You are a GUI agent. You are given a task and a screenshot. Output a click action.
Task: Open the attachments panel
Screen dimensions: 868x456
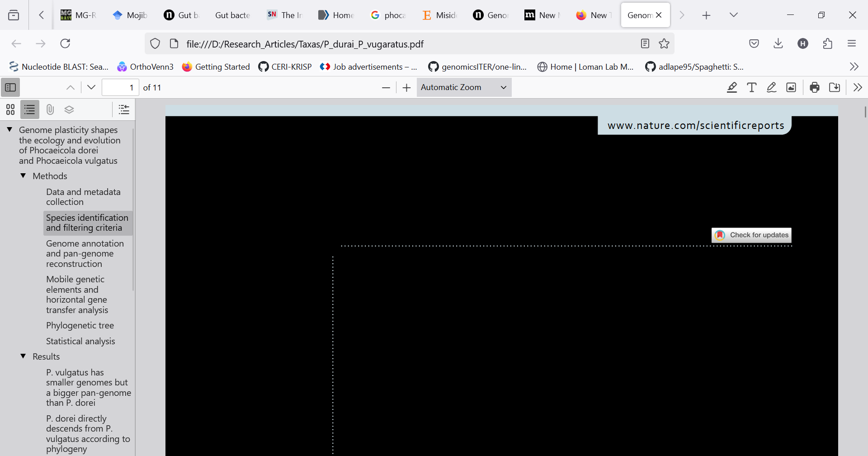point(50,109)
